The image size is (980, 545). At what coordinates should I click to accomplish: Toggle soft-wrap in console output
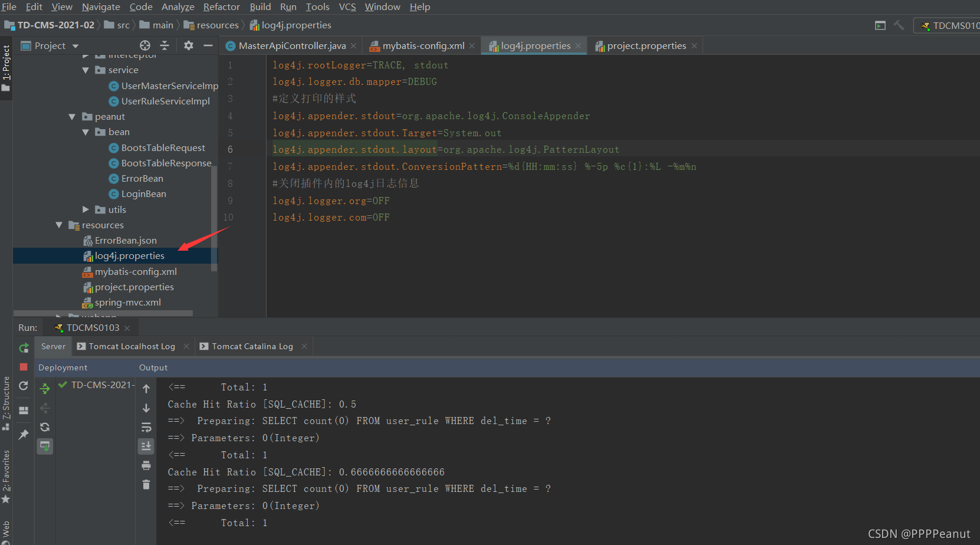point(146,427)
